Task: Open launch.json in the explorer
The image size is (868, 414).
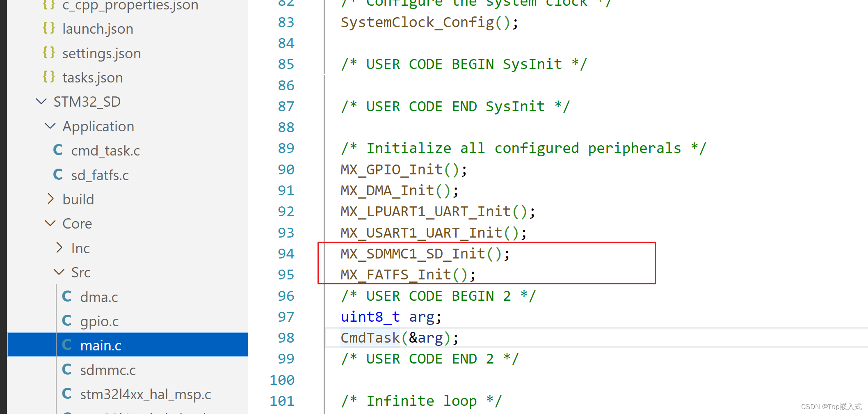Action: [x=98, y=29]
